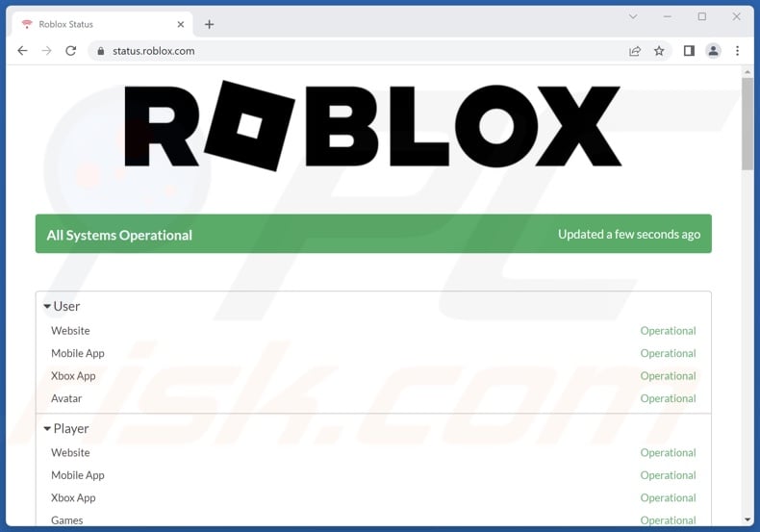Click Operational status for Player Website
760x532 pixels.
point(668,452)
